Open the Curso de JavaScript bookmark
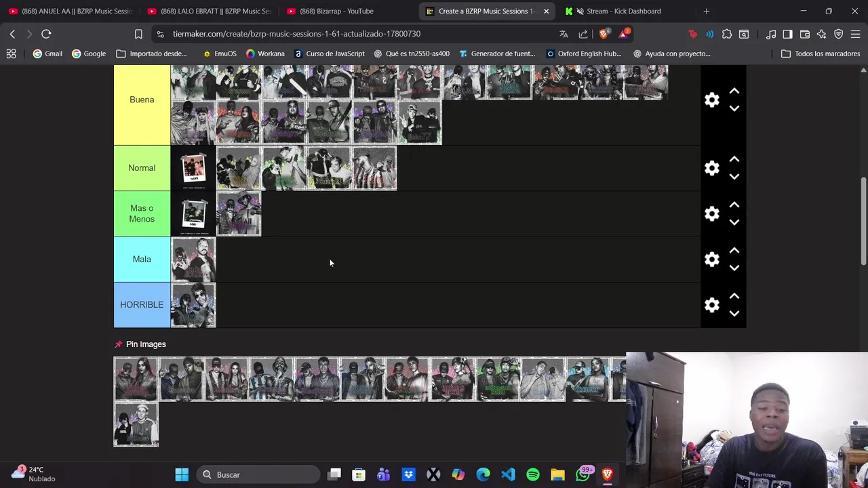 click(x=329, y=54)
